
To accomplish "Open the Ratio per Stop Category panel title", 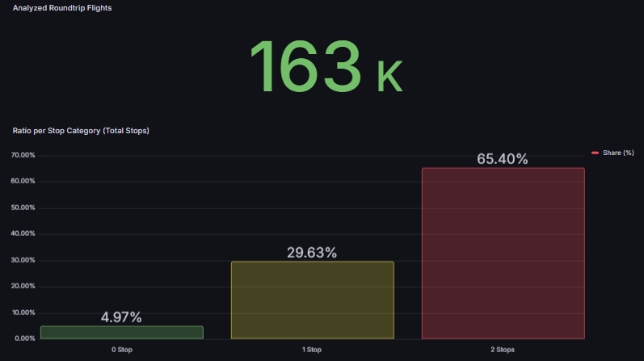I will 81,130.
